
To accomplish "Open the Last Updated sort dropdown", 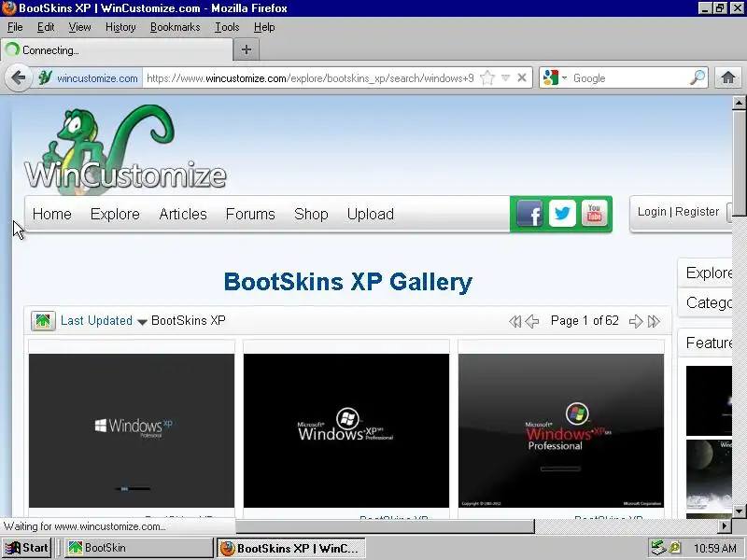I will click(104, 320).
